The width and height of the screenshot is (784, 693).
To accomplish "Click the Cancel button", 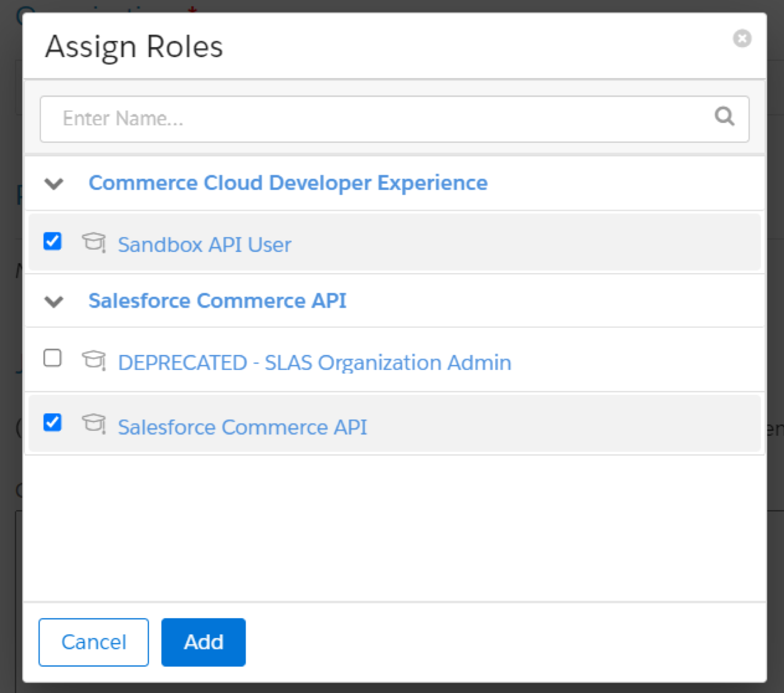I will coord(94,642).
